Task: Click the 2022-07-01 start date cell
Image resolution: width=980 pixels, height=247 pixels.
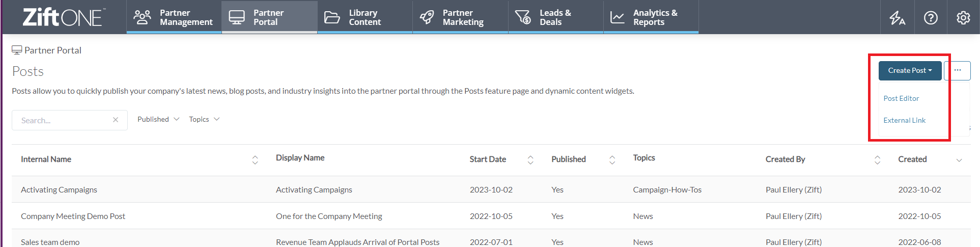Action: [x=491, y=242]
